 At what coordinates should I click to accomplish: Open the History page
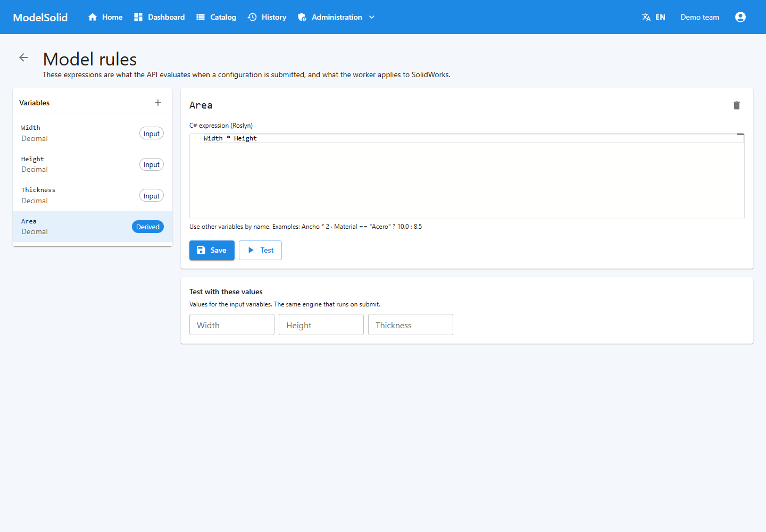[267, 17]
